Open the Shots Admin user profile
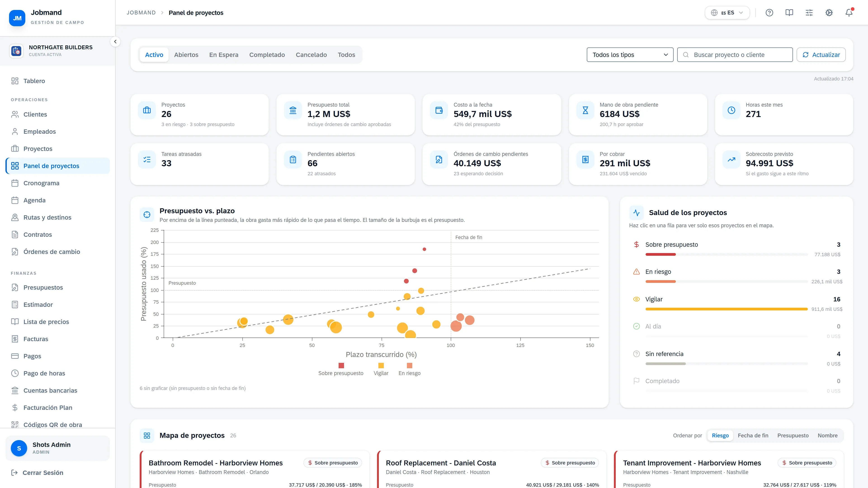868x488 pixels. tap(58, 448)
